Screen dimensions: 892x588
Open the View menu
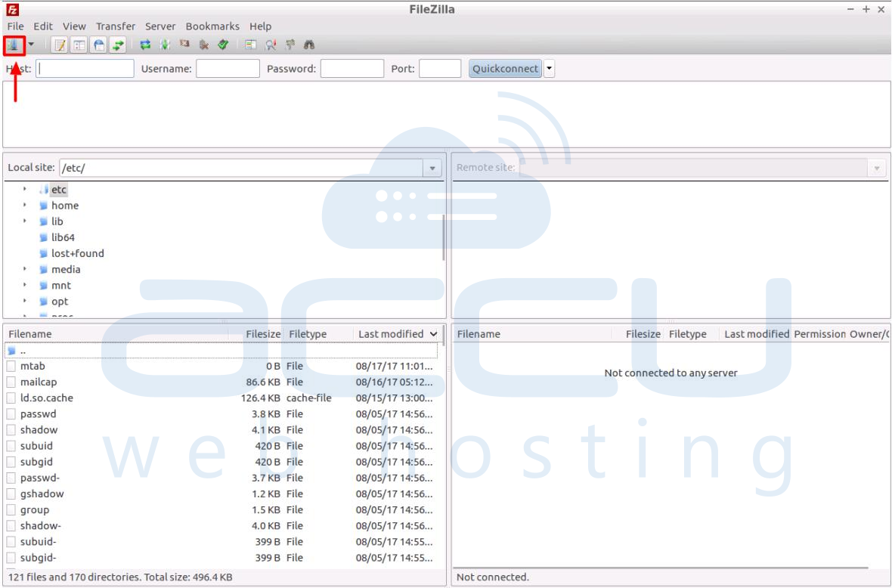pos(75,26)
